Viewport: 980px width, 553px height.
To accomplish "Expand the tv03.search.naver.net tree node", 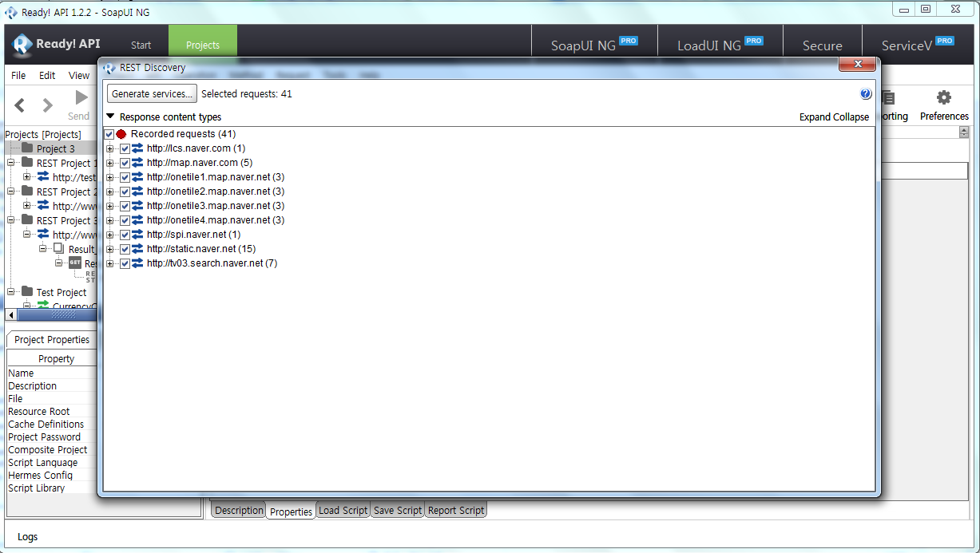I will click(110, 263).
